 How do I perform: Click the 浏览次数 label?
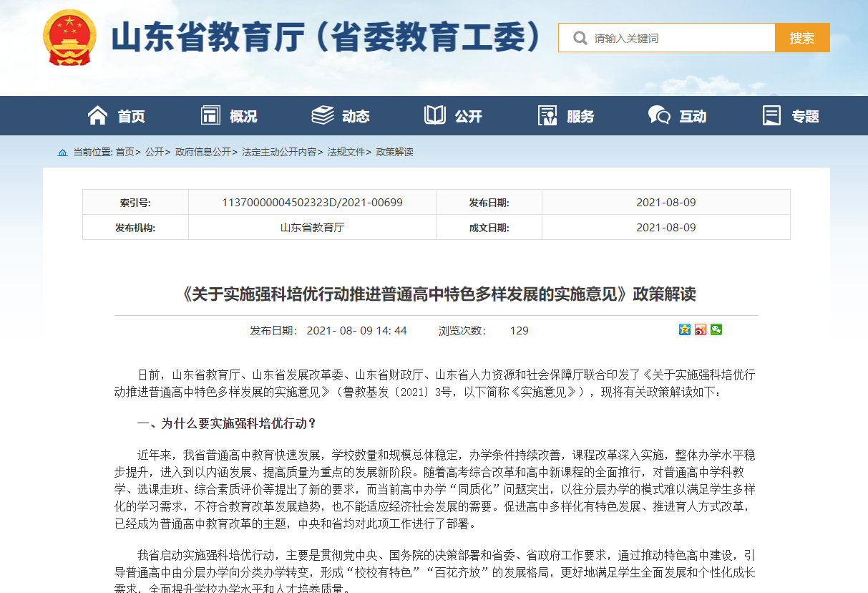(462, 330)
